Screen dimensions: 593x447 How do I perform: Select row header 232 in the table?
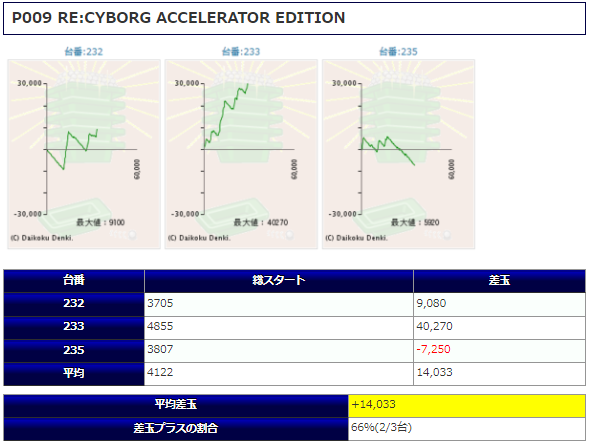74,304
